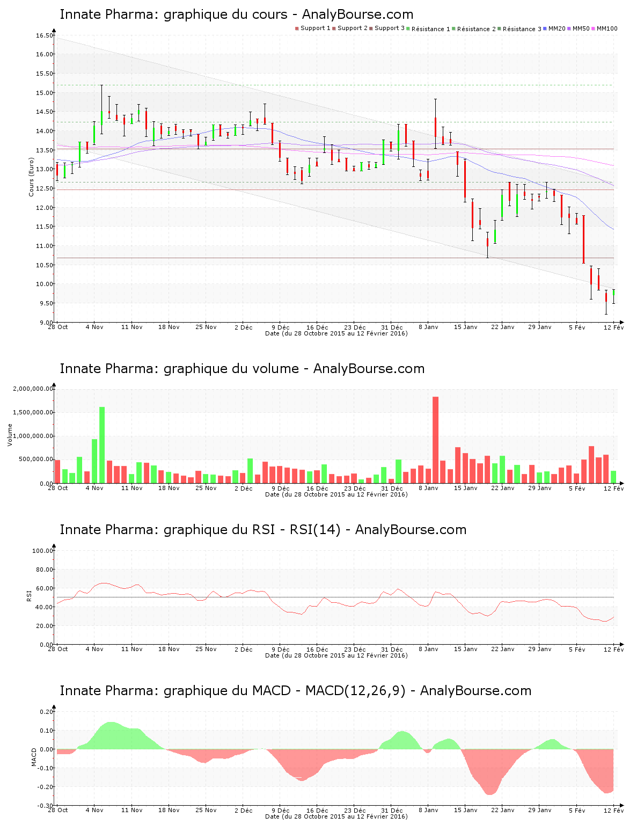The height and width of the screenshot is (832, 644).
Task: Click the 12.50 tick on the price axis
Action: (x=44, y=188)
